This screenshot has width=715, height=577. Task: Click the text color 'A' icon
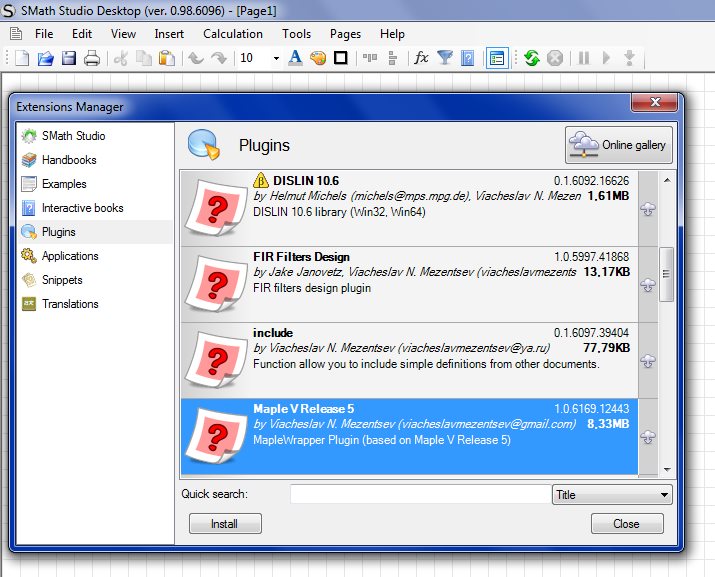coord(295,58)
